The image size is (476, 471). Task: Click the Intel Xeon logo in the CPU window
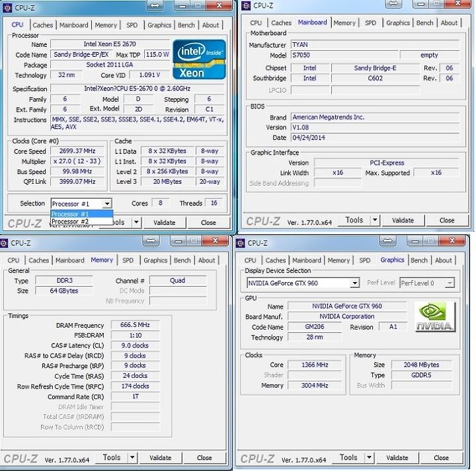tap(199, 59)
